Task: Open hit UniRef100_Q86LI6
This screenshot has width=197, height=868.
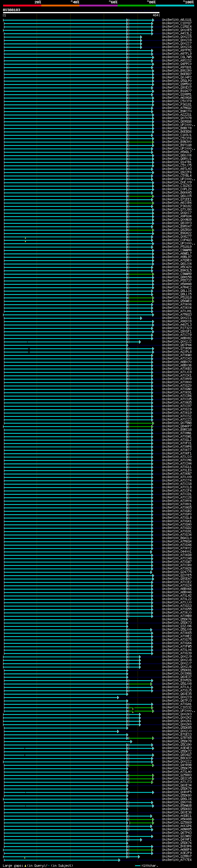Action: point(177,799)
